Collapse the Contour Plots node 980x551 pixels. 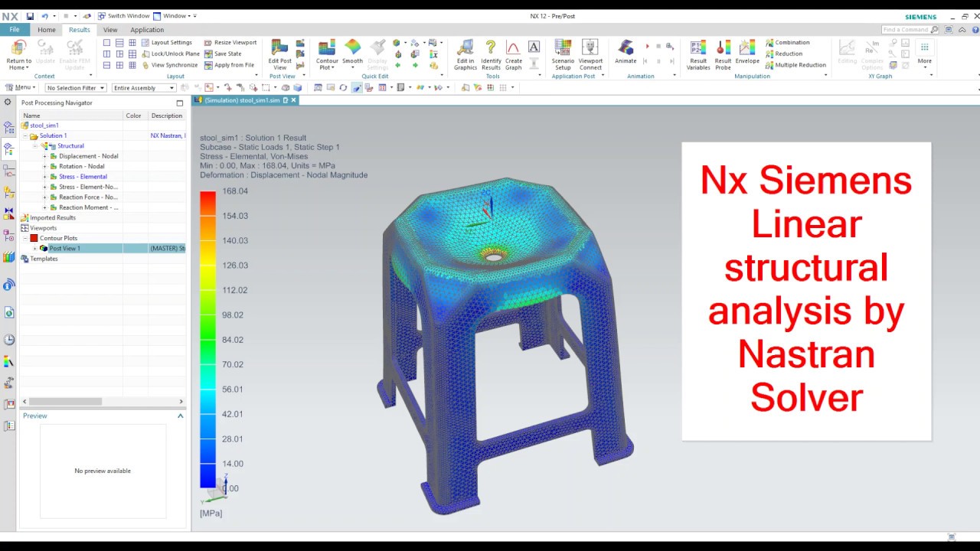tap(25, 238)
